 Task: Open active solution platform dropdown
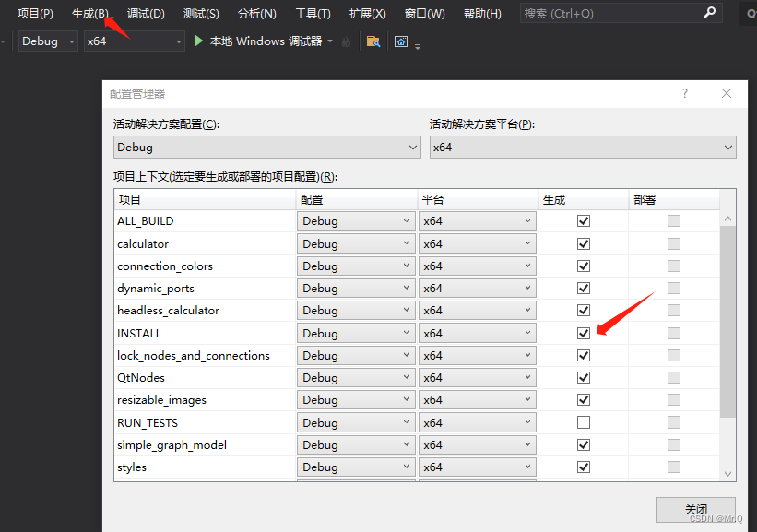pyautogui.click(x=583, y=148)
